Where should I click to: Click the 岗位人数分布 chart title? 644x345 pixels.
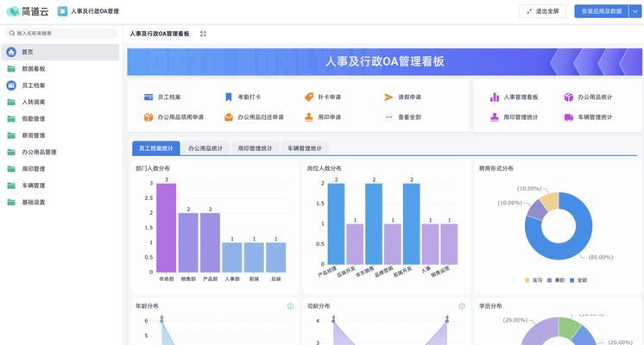coord(324,168)
